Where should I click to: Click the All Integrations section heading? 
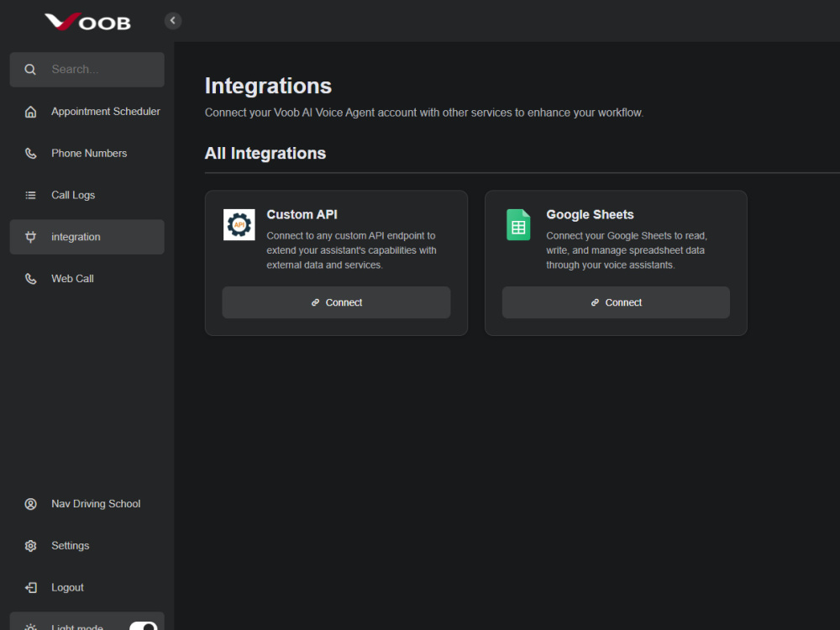[x=265, y=153]
